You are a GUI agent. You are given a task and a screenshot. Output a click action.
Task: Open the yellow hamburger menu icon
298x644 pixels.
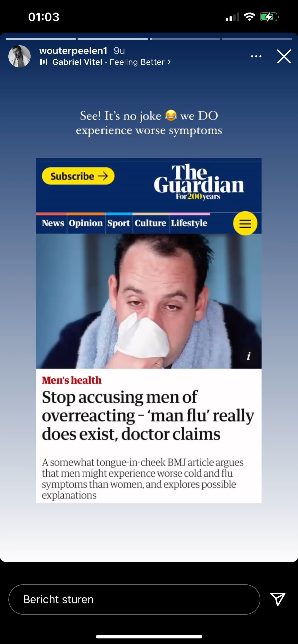coord(245,223)
